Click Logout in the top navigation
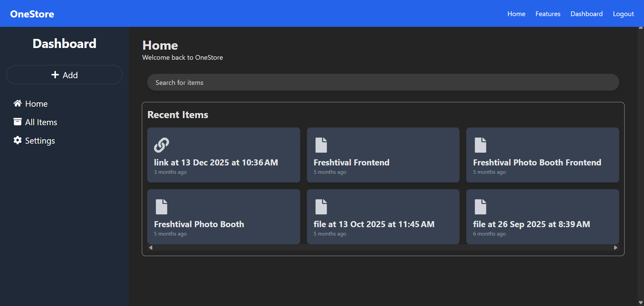The height and width of the screenshot is (306, 644). 623,14
